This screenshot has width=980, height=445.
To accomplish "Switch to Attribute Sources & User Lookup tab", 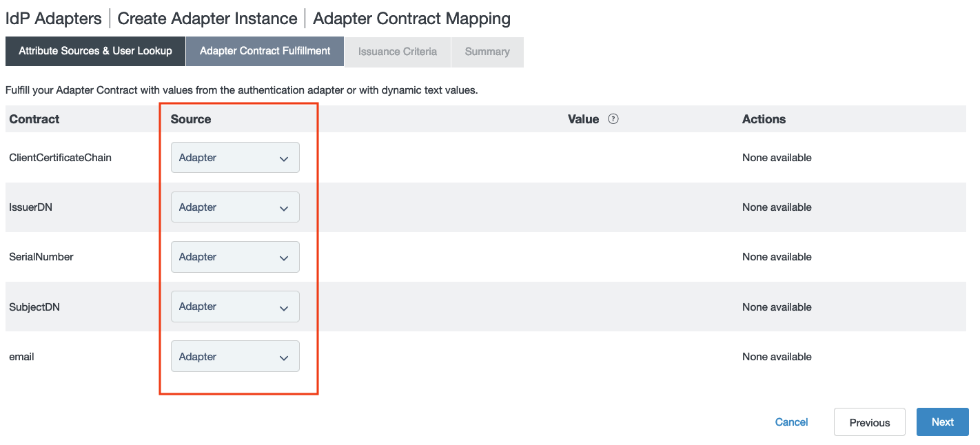I will tap(95, 52).
